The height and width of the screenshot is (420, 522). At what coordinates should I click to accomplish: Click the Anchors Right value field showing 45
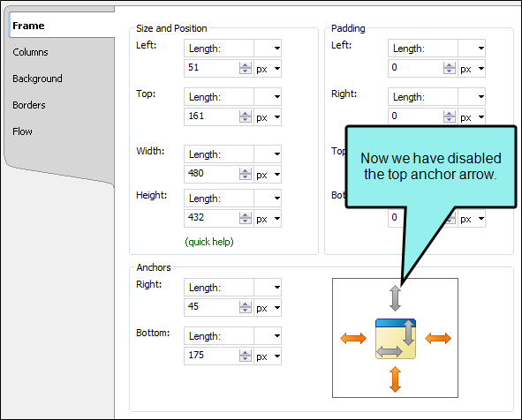tap(212, 307)
